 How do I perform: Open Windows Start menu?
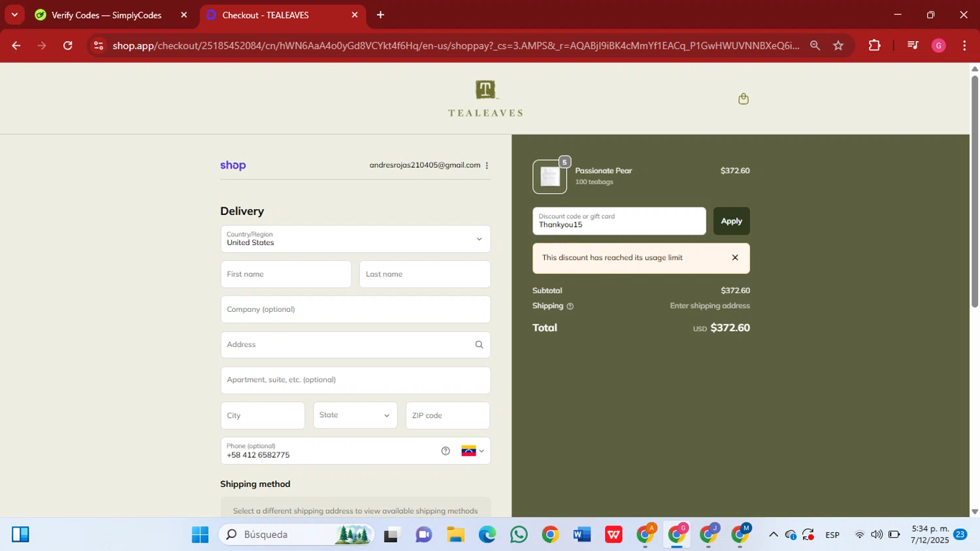click(200, 535)
